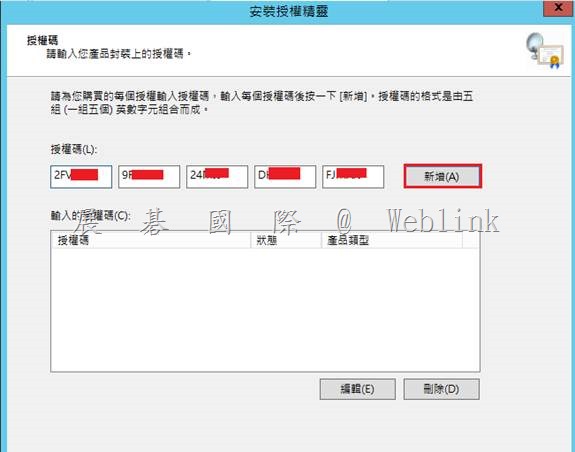The image size is (575, 452).
Task: Click the certificate wizard icon in the header
Action: click(545, 51)
